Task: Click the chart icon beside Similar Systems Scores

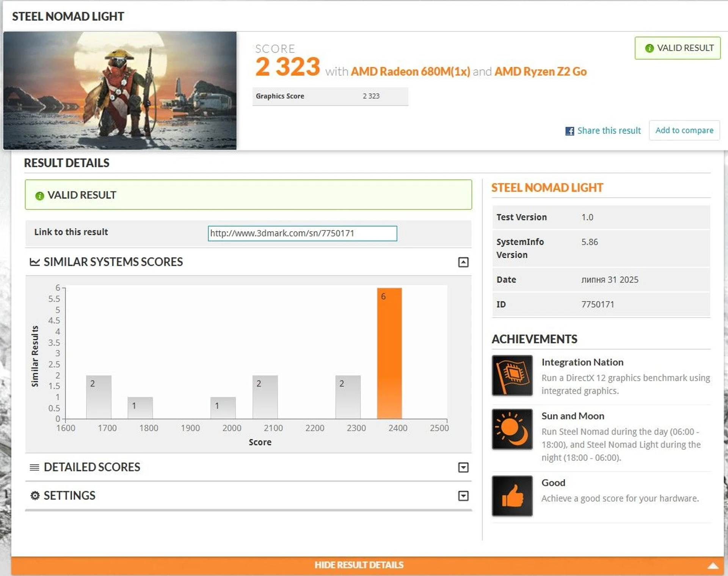Action: [35, 262]
